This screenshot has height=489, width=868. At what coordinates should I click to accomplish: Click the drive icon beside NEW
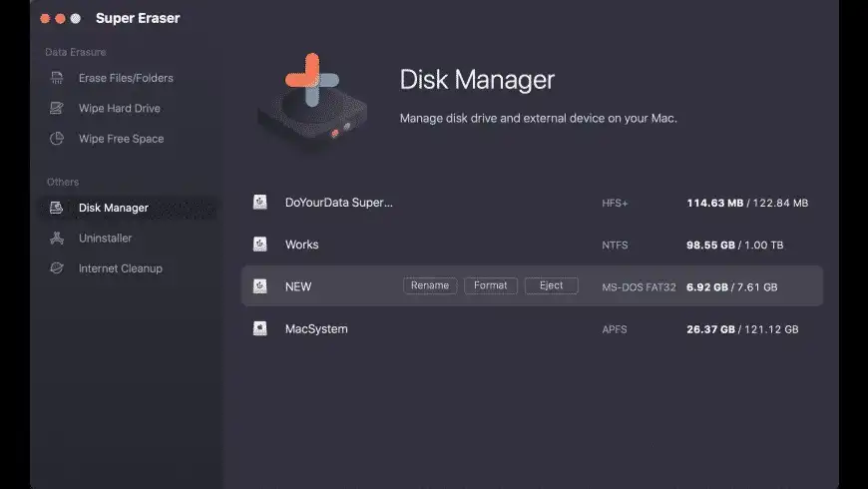259,286
